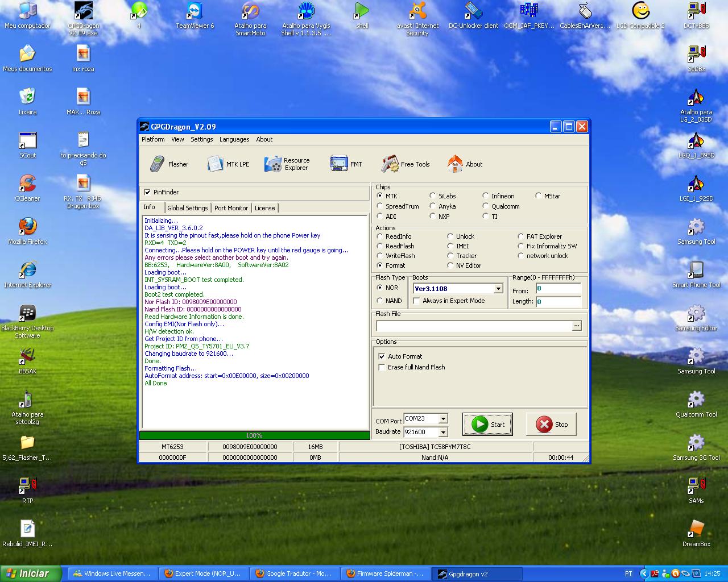Click the 'All Done' log line
The width and height of the screenshot is (728, 582).
click(x=156, y=383)
